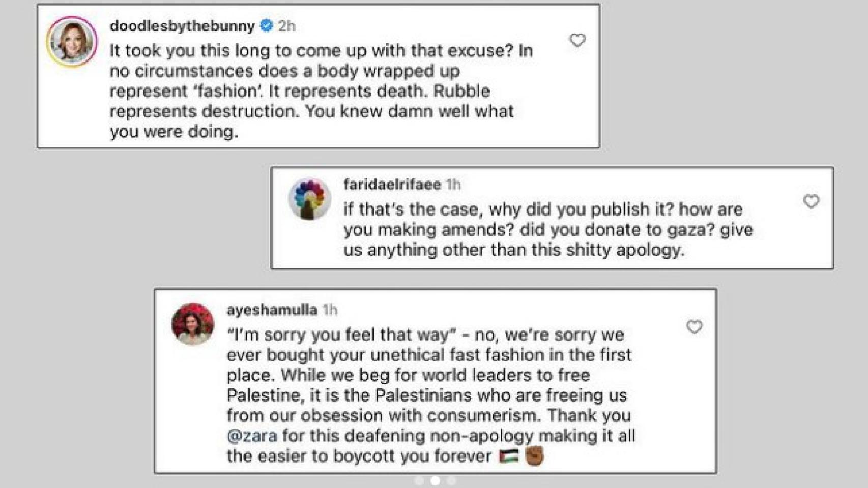Select the active middle carousel dot

(x=435, y=480)
